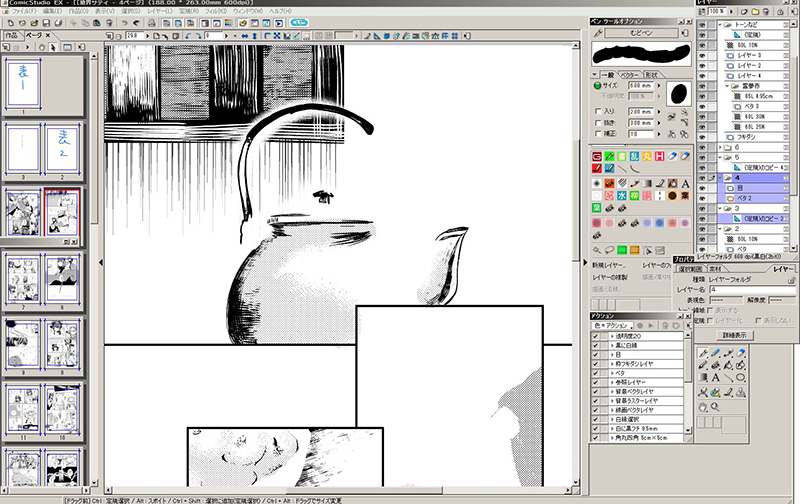Click the 新規レイヤー button
The height and width of the screenshot is (504, 800).
609,264
